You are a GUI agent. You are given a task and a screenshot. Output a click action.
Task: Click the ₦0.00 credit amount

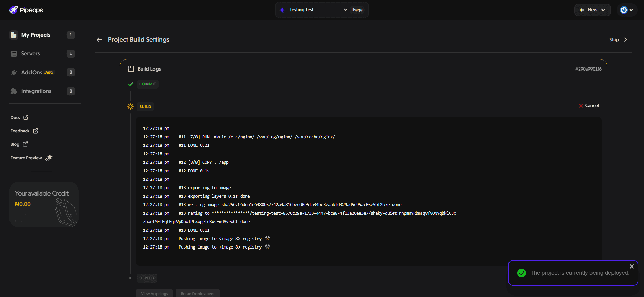coord(23,204)
